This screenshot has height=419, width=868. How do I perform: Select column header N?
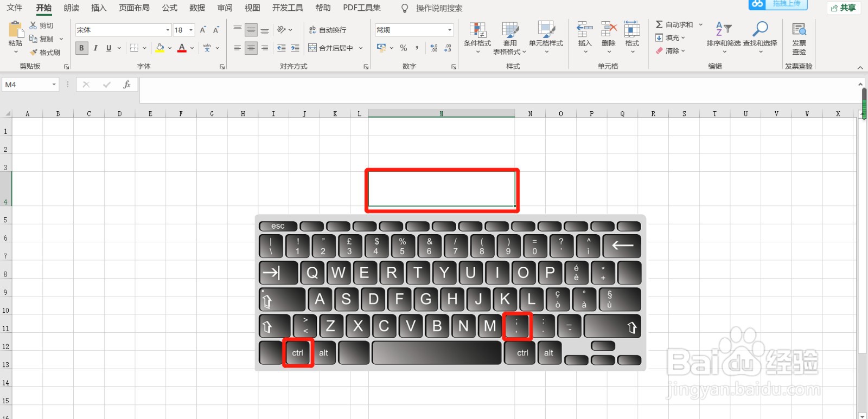(x=530, y=113)
